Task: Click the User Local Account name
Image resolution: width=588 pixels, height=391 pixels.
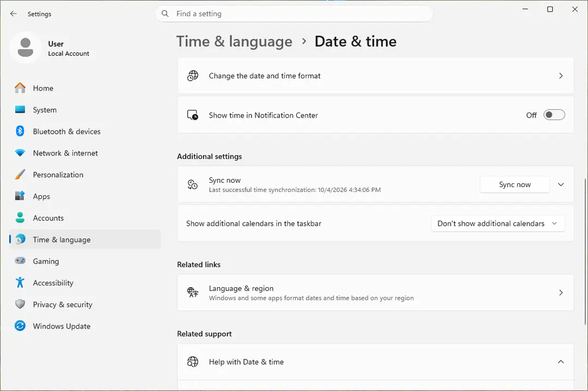Action: [69, 48]
